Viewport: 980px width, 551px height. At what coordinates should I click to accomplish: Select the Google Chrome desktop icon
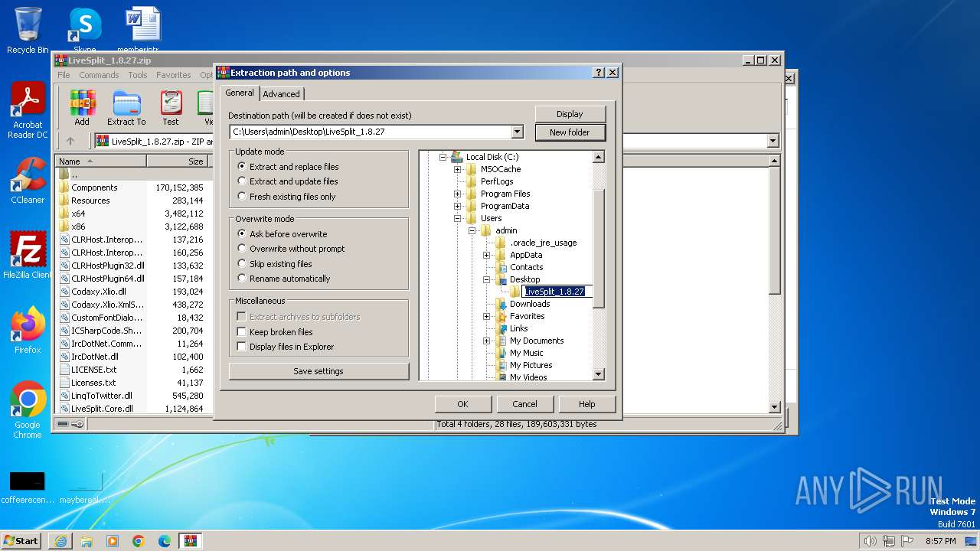click(x=28, y=410)
